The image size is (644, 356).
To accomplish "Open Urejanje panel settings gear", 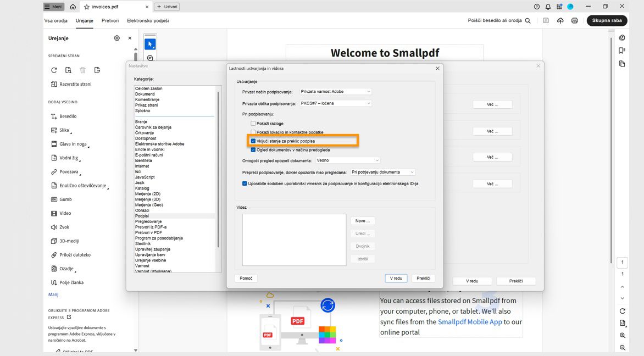I will (x=116, y=38).
